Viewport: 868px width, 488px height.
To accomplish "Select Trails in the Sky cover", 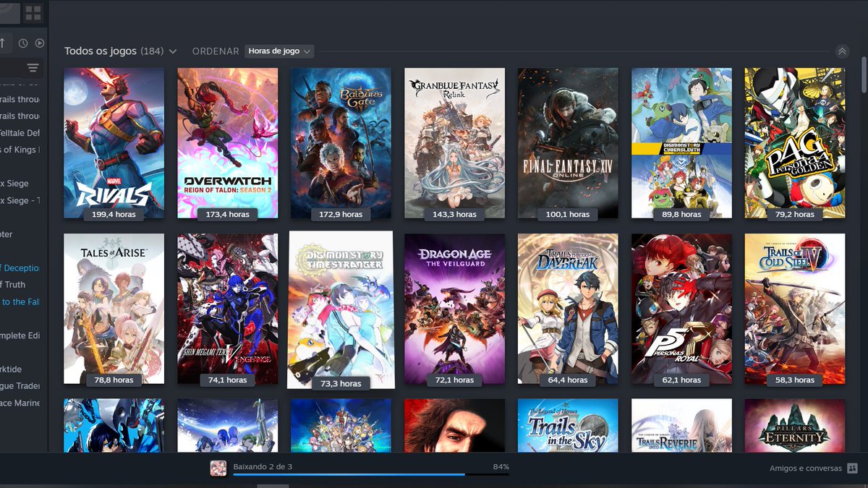I will (568, 426).
